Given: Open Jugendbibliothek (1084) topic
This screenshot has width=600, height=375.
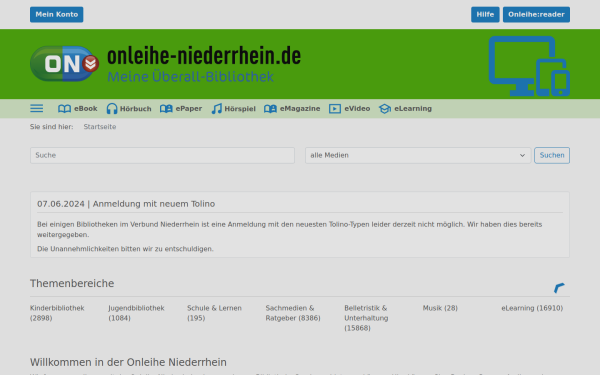Looking at the screenshot, I should 136,313.
